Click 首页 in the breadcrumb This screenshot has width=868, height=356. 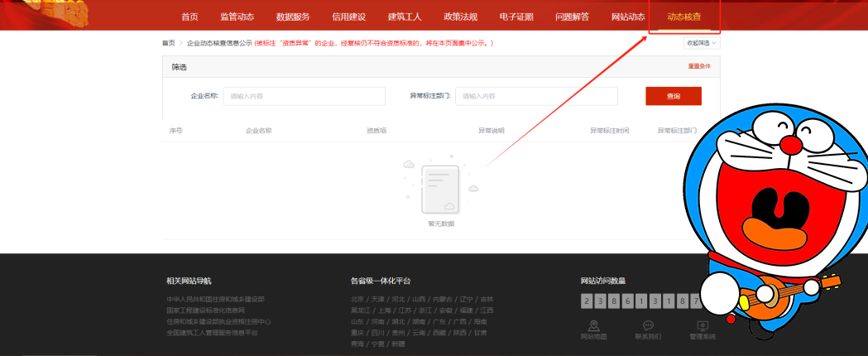pos(169,43)
